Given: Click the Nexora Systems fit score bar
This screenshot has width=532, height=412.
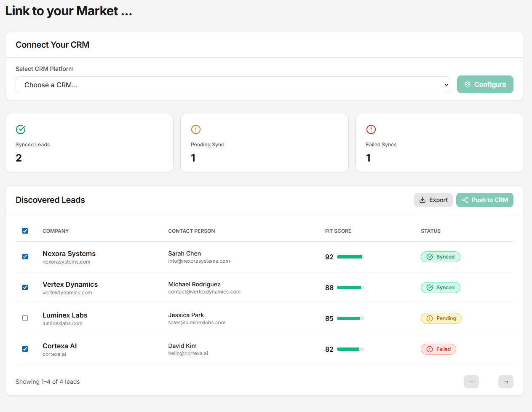Looking at the screenshot, I should pyautogui.click(x=350, y=257).
